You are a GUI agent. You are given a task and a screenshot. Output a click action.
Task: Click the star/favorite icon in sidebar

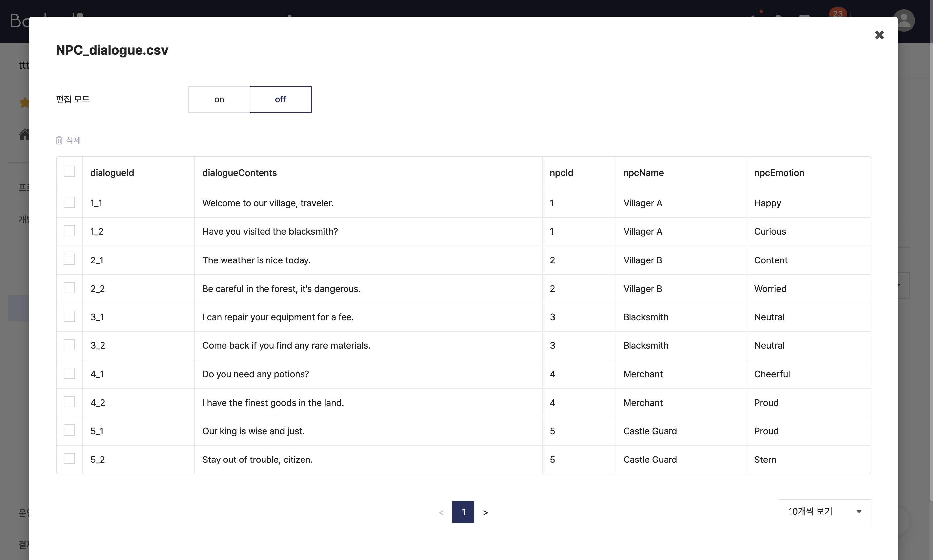tap(23, 102)
